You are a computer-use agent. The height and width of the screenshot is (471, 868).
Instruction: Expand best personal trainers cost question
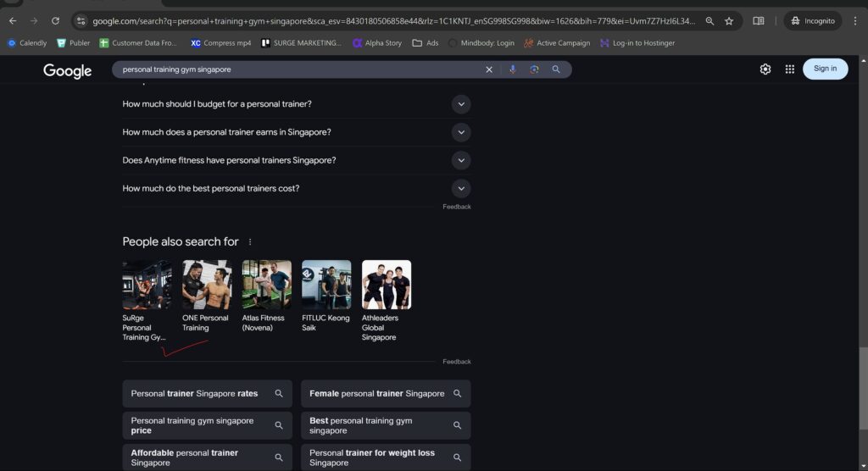460,188
